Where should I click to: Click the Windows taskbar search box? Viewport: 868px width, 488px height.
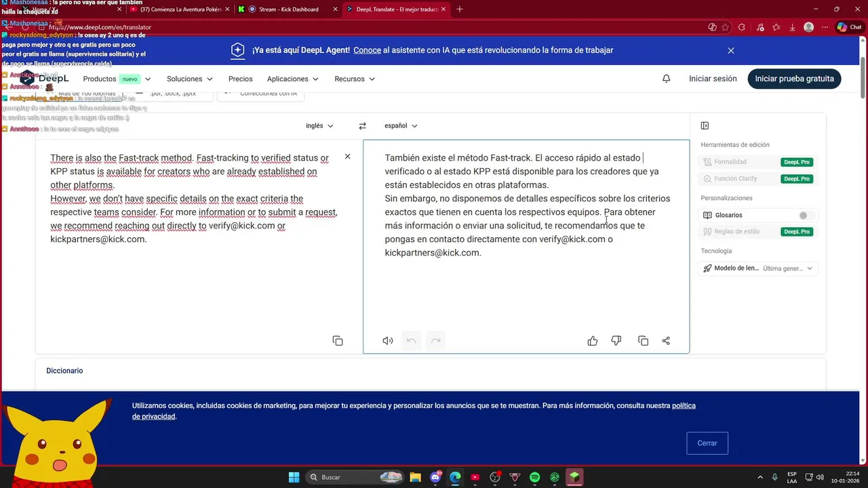coord(356,477)
